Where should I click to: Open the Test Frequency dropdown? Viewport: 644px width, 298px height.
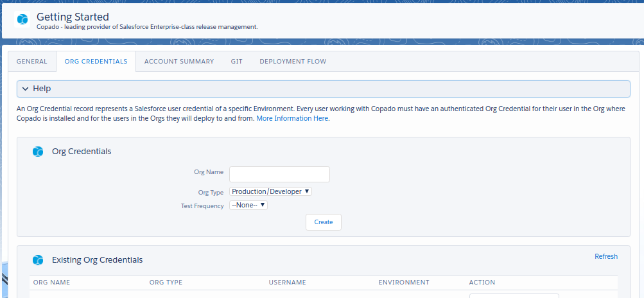pyautogui.click(x=248, y=205)
